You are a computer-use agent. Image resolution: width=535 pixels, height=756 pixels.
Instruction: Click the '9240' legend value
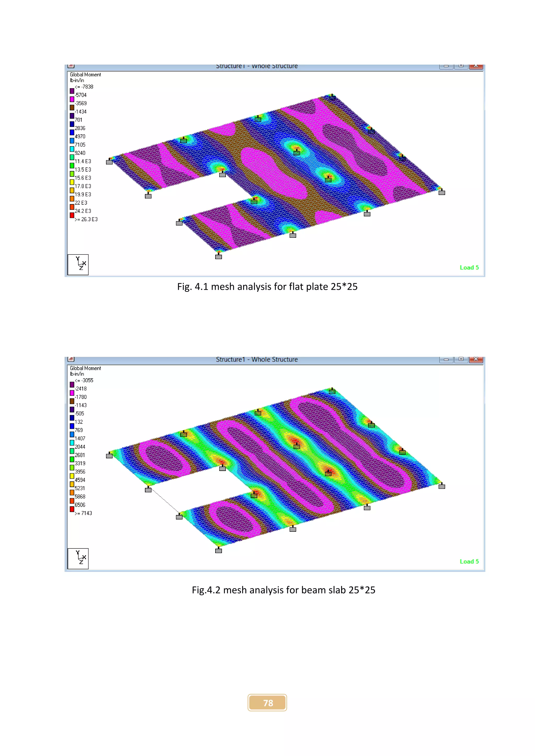80,153
